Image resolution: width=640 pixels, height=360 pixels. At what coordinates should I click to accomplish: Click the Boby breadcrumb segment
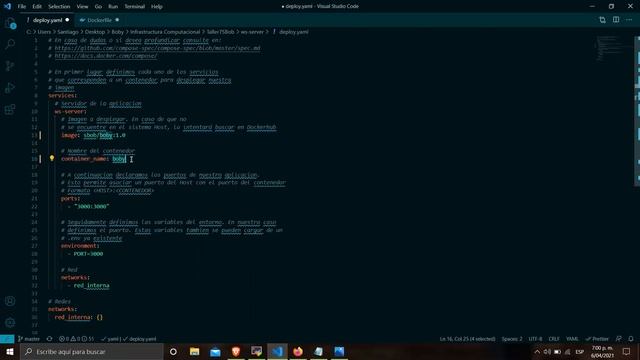[118, 32]
